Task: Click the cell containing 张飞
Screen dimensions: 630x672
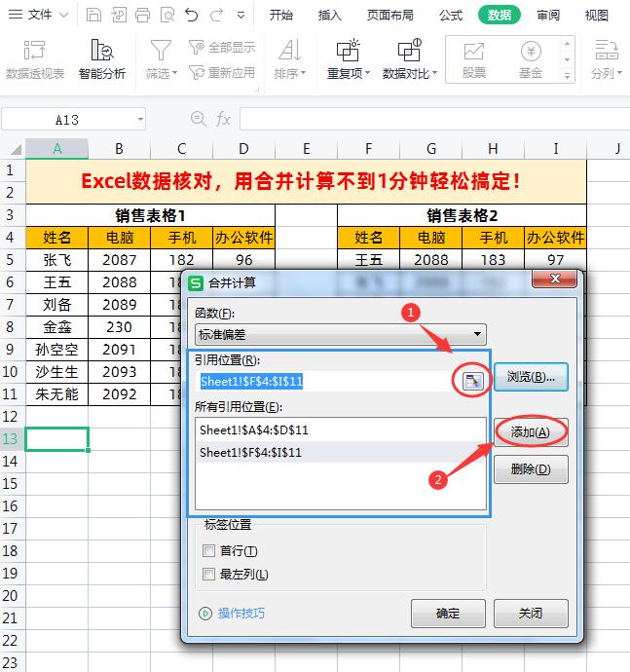Action: [x=57, y=260]
